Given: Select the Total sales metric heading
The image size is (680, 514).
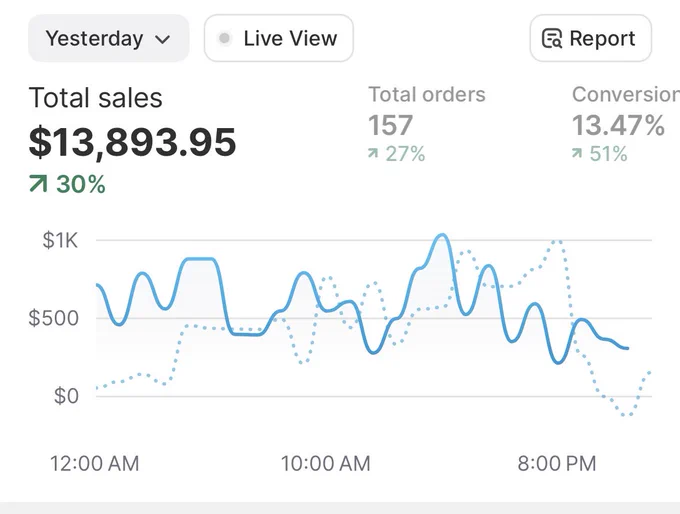Looking at the screenshot, I should (x=95, y=98).
